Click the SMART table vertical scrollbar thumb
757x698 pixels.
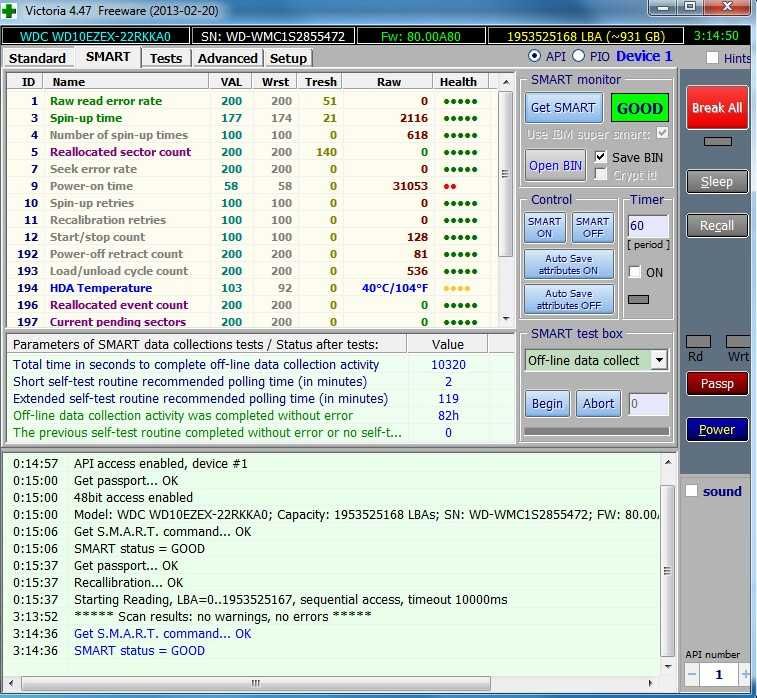[x=505, y=174]
